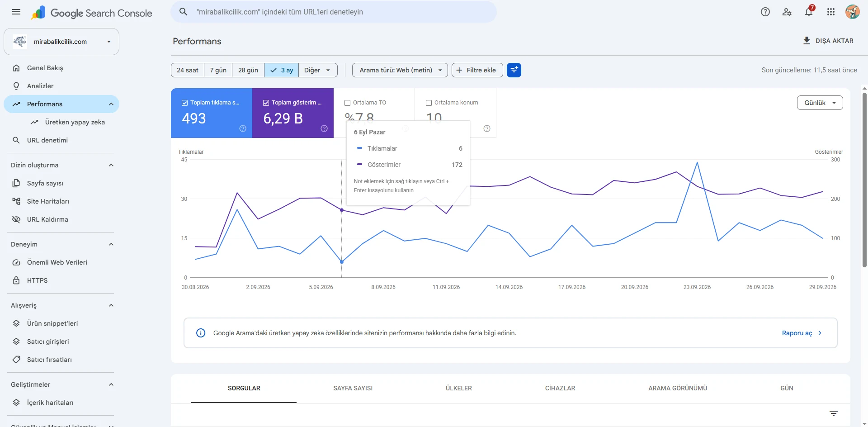Click the Raporu aç link
The height and width of the screenshot is (427, 868).
pyautogui.click(x=802, y=333)
